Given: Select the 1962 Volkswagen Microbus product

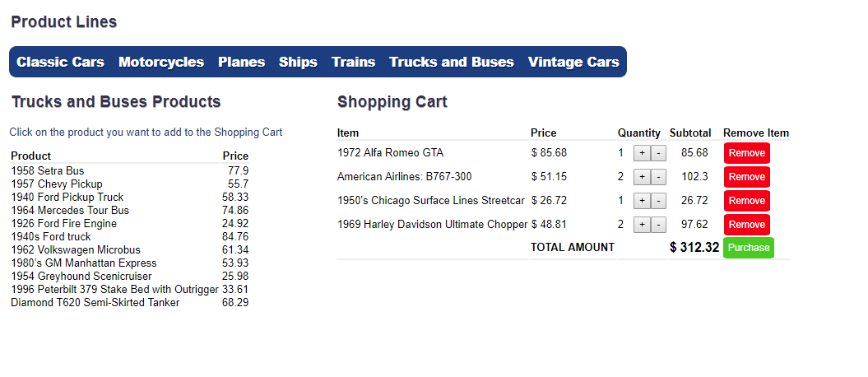Looking at the screenshot, I should 76,250.
